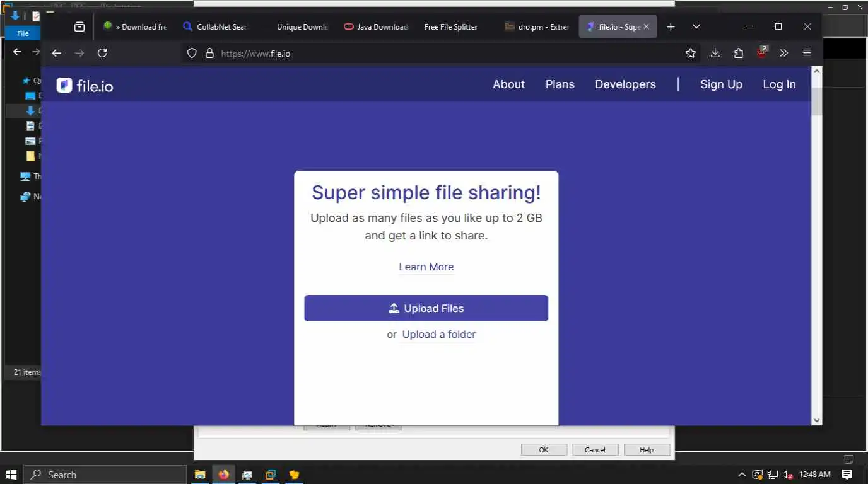Open VMware Workstation taskbar icon
The width and height of the screenshot is (868, 484).
point(271,475)
